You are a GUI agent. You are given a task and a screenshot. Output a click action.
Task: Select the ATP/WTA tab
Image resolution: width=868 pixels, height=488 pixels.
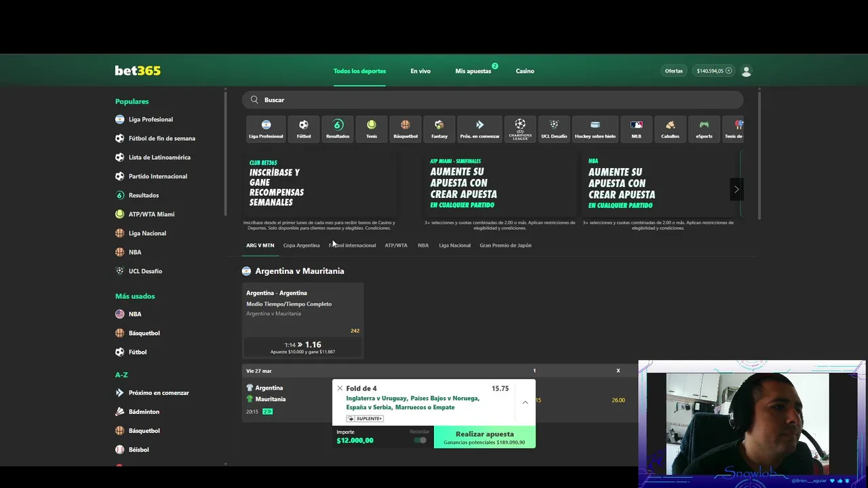tap(396, 245)
